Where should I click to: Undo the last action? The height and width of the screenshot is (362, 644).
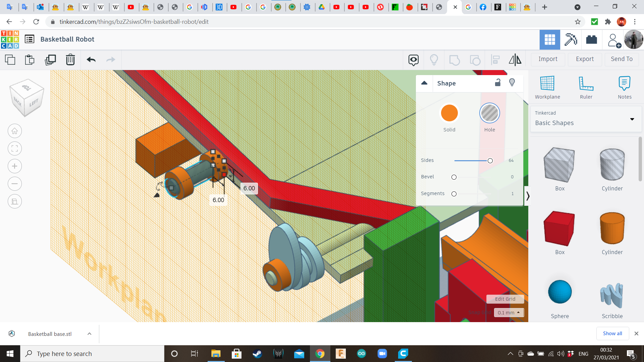[91, 60]
